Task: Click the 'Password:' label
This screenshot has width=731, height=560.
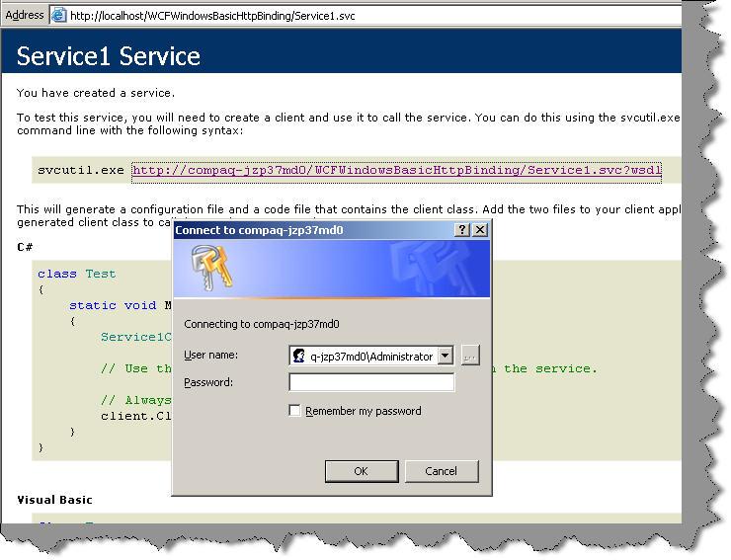Action: [x=208, y=382]
